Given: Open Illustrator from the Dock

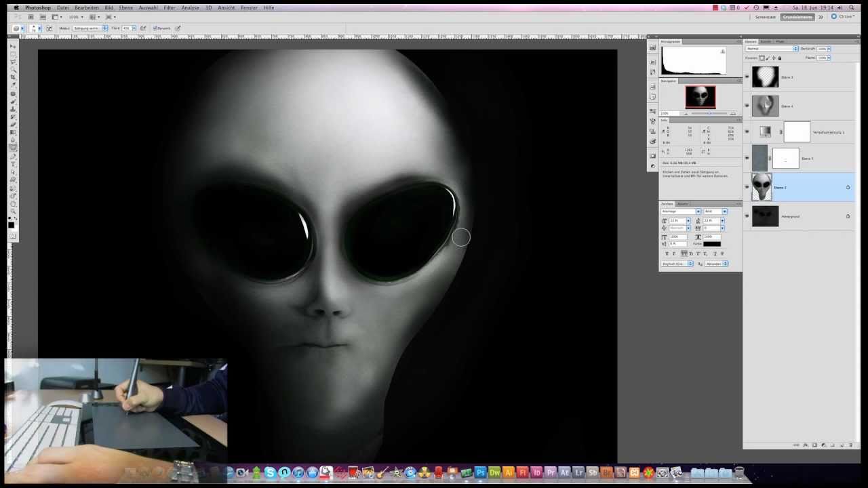Looking at the screenshot, I should tap(509, 472).
